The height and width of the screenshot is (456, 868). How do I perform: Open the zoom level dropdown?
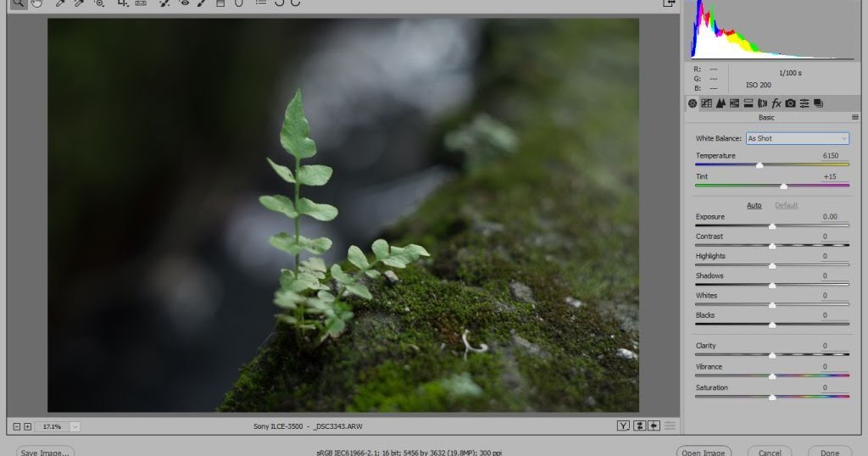pos(75,426)
